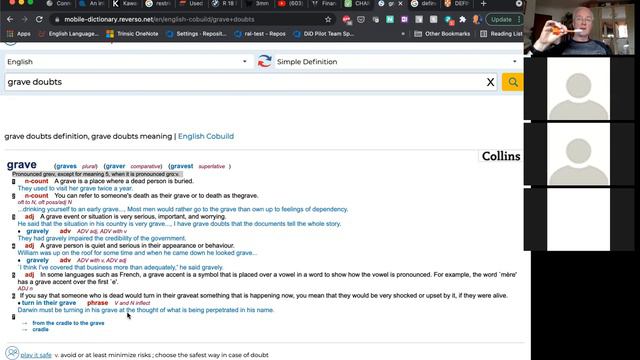Clear the search field with the X

(490, 82)
